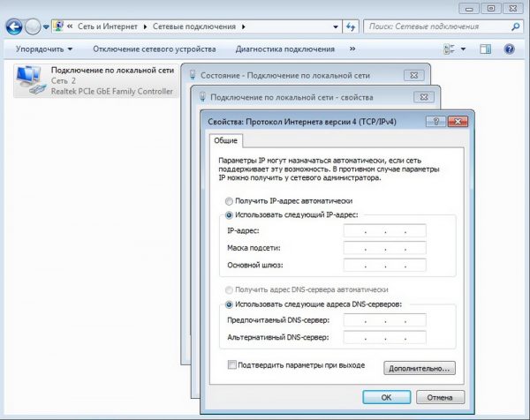The image size is (530, 420).
Task: Select "Использовать следующие адреса DNS-серверов" radio button
Action: point(229,304)
